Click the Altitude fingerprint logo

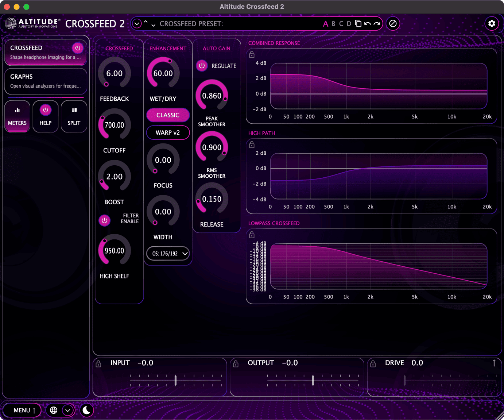coord(11,24)
